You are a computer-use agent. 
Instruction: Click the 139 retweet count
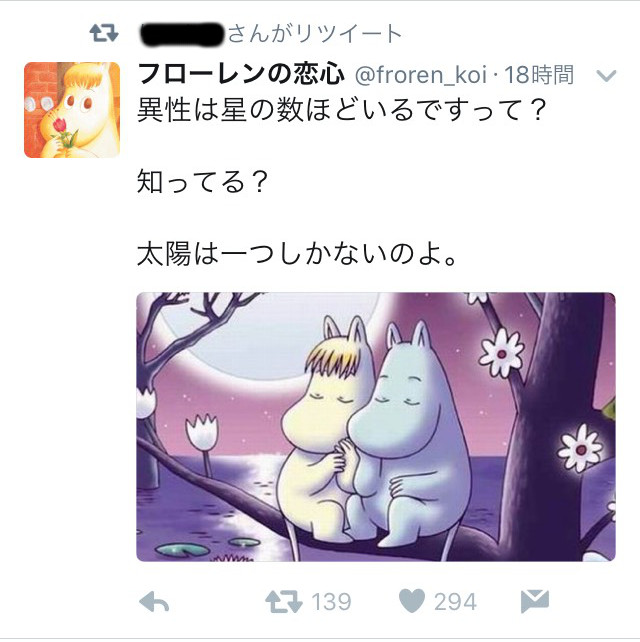pyautogui.click(x=331, y=602)
